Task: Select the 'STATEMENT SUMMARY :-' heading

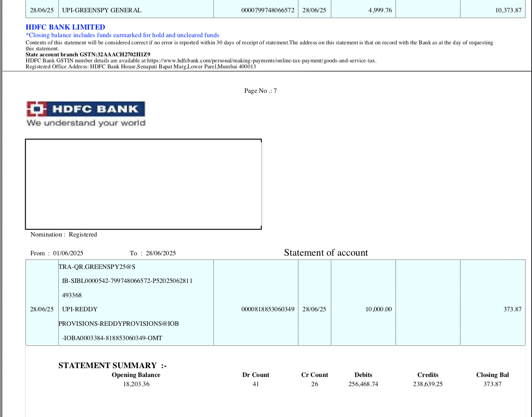Action: tap(113, 365)
